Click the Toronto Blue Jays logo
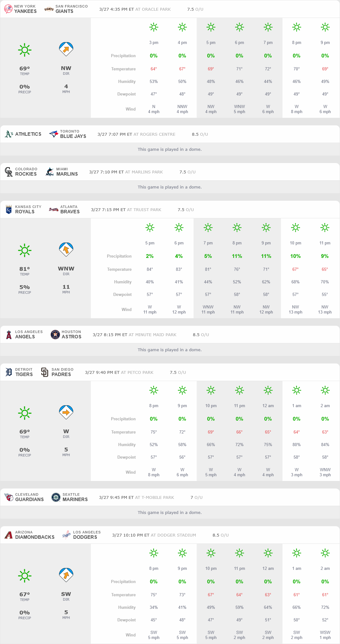This screenshot has height=644, width=340. tap(54, 134)
